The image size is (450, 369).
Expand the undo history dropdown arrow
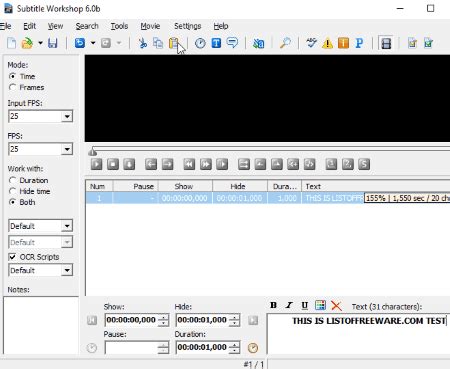[93, 43]
